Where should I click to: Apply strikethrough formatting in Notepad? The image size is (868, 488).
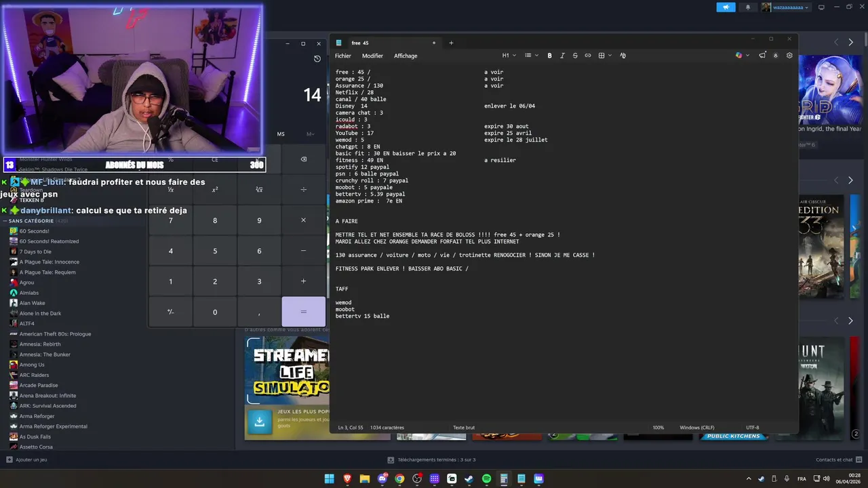coord(575,56)
